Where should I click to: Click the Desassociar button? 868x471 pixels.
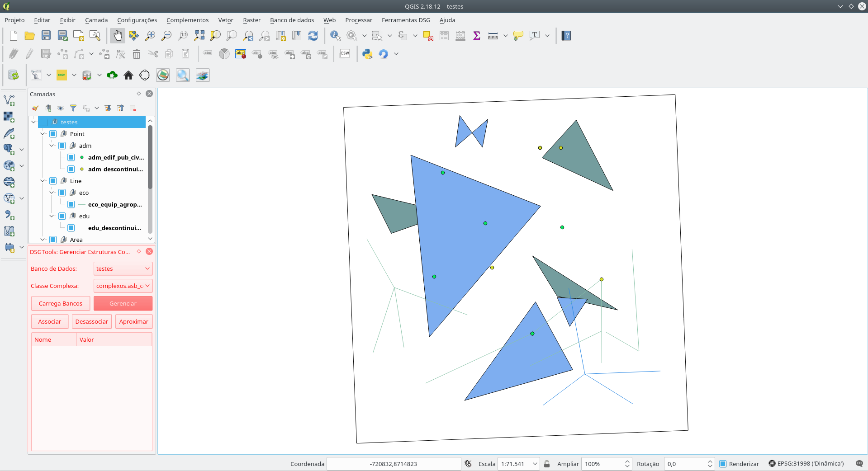(x=92, y=321)
